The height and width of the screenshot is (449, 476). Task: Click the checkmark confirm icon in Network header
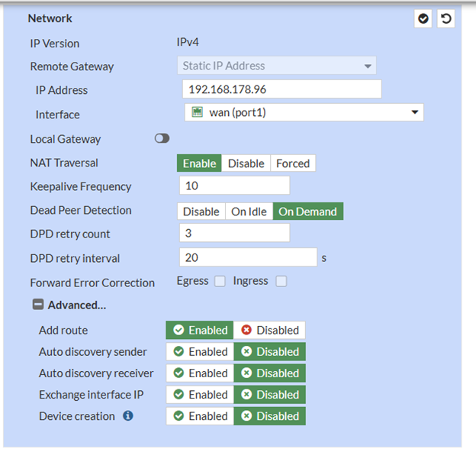click(x=423, y=19)
